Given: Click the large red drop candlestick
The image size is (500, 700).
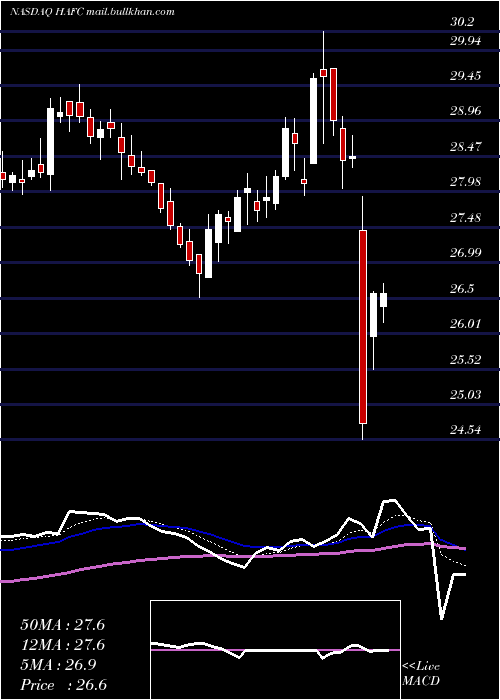Looking at the screenshot, I should point(363,326).
